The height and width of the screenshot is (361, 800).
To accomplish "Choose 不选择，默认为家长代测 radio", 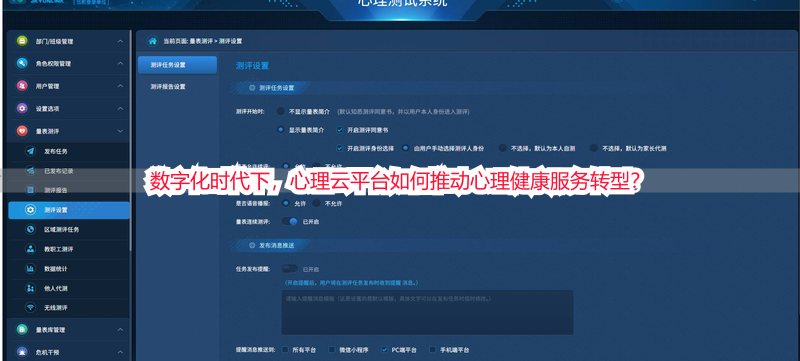I will pyautogui.click(x=593, y=148).
